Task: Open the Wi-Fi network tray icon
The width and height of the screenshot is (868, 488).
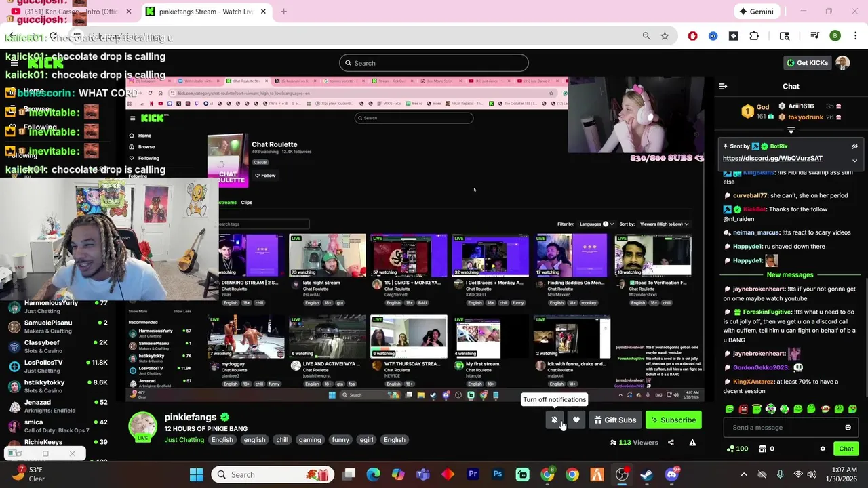Action: (x=798, y=475)
